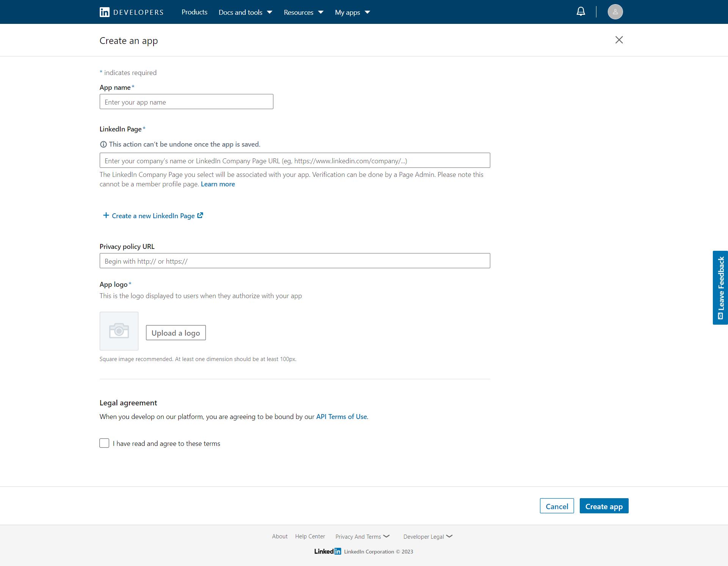Open the Help Center footer link
Image resolution: width=728 pixels, height=566 pixels.
310,536
